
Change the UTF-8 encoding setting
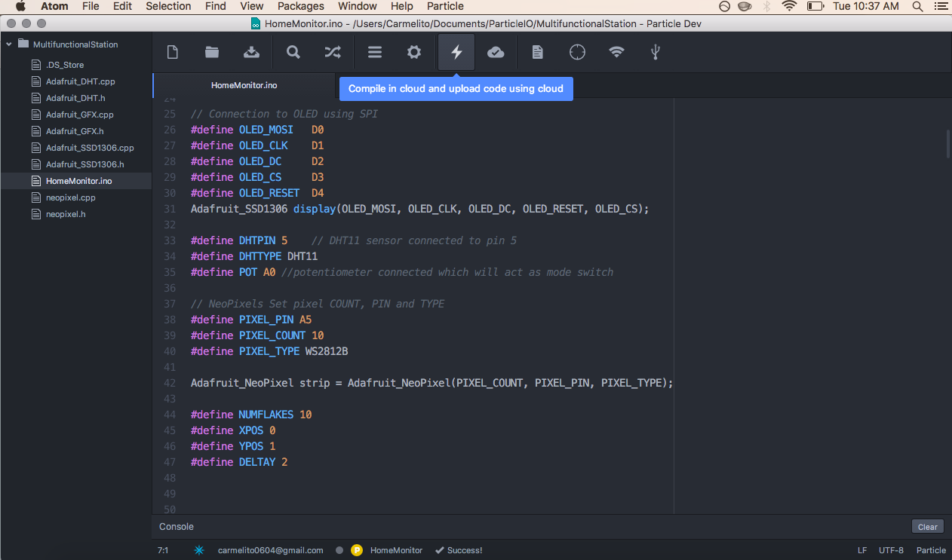pyautogui.click(x=891, y=550)
